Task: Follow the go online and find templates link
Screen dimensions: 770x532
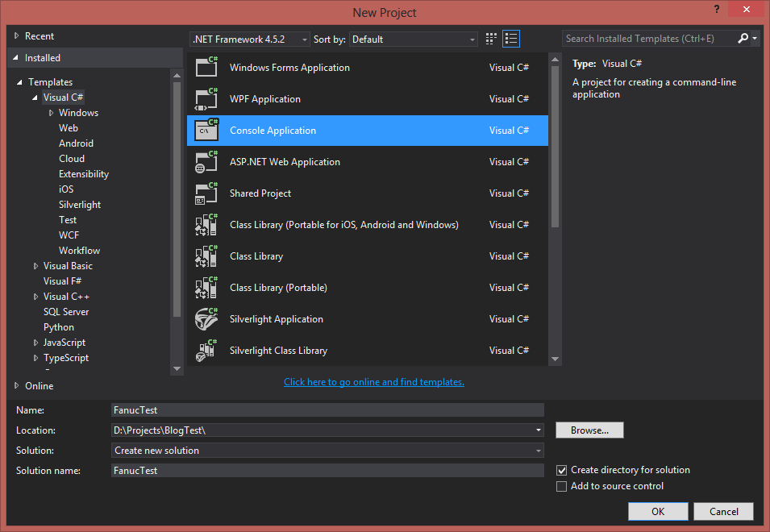Action: 374,382
